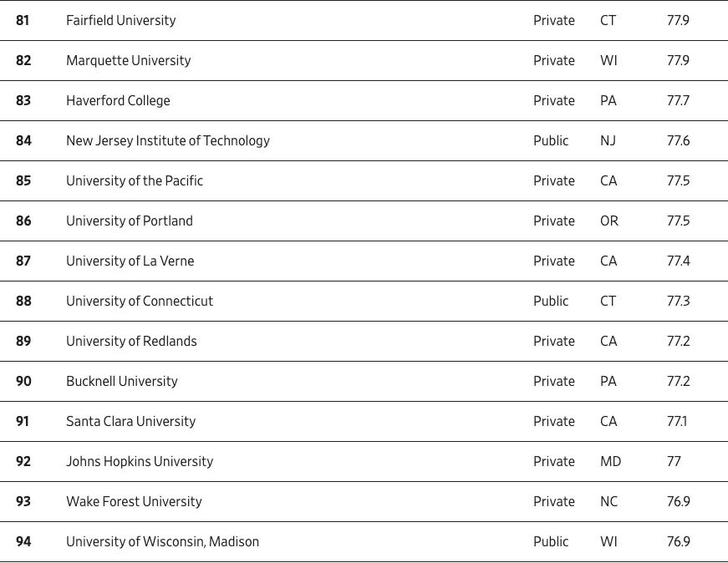This screenshot has height=563, width=728.
Task: Open University of Wisconsin, Madison
Action: click(x=163, y=541)
